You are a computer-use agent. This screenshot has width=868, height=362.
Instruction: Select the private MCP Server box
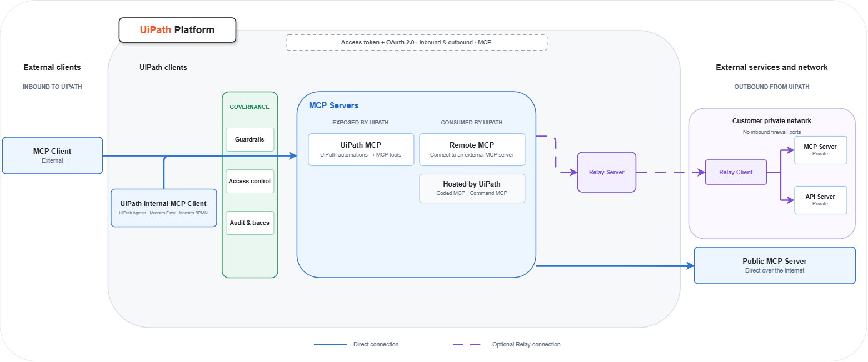pyautogui.click(x=820, y=150)
